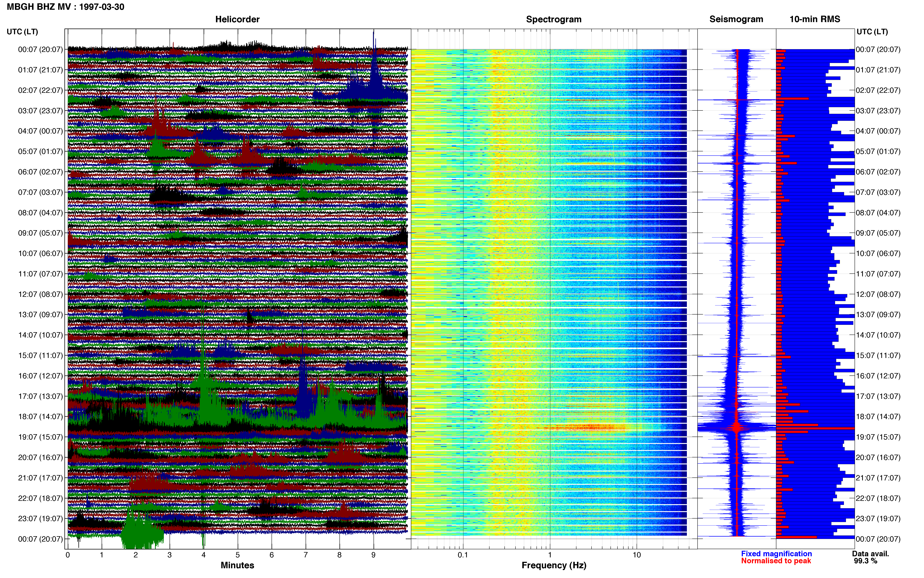Click the 'Data avail.' label
Screen dimensions: 924x578
coord(870,554)
